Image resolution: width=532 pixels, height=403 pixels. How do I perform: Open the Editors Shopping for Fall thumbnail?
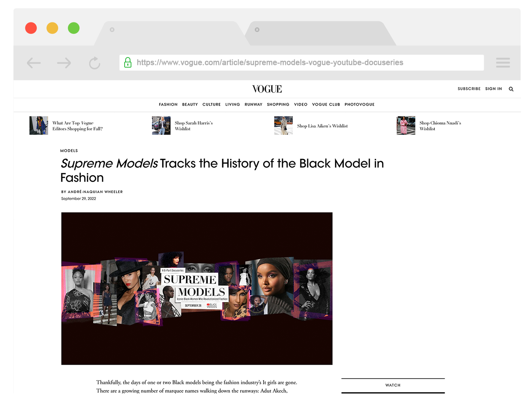coord(39,126)
